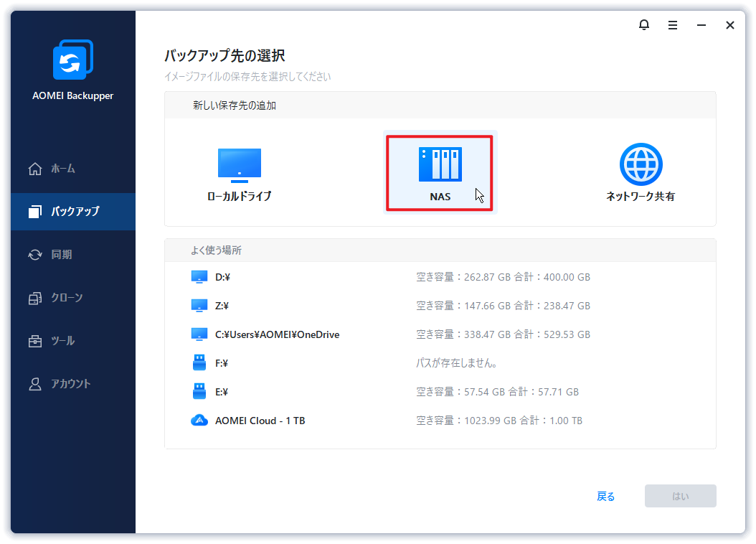Screen dimensions: 756x544
Task: Click the 戻る link
Action: coord(605,497)
